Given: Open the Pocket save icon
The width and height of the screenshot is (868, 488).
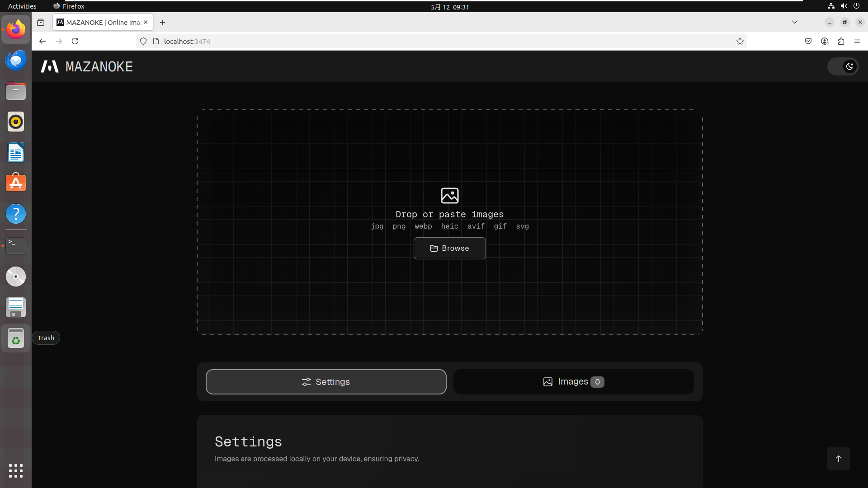Looking at the screenshot, I should 808,41.
